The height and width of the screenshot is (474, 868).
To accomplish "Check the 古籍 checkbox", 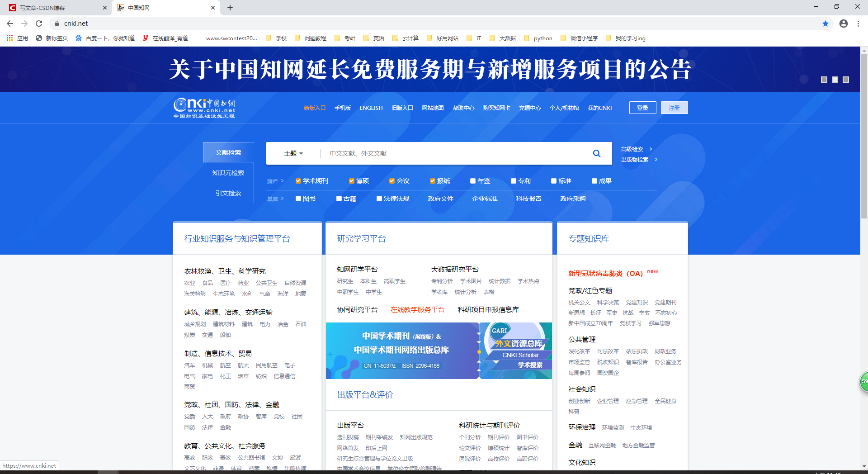I will pyautogui.click(x=339, y=199).
